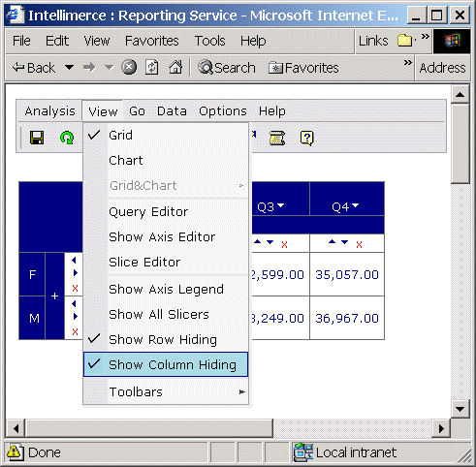This screenshot has width=476, height=467.
Task: Expand the Toolbars submenu
Action: (x=166, y=391)
